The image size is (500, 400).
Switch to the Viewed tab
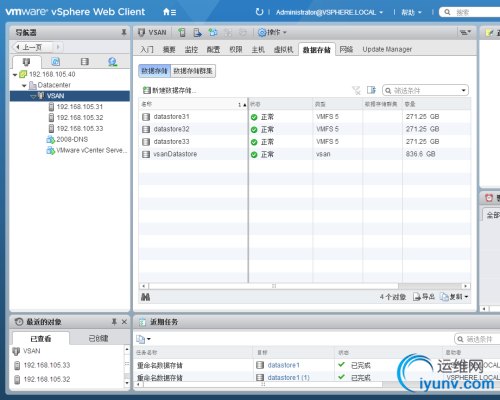coord(41,339)
